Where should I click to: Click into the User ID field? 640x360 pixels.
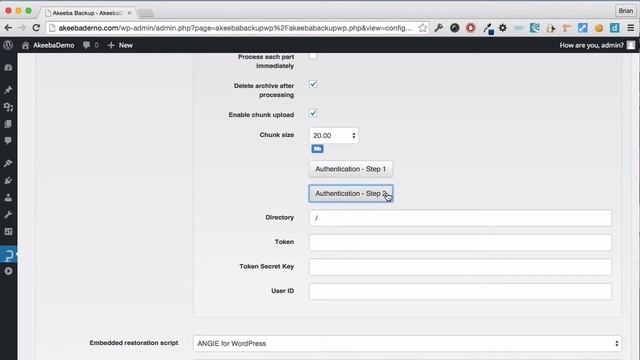[460, 291]
